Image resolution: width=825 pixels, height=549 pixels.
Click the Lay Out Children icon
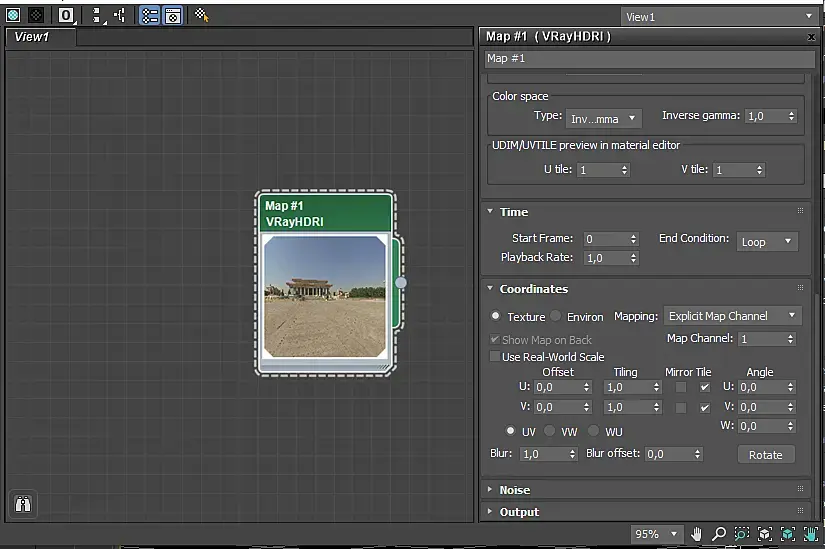119,16
